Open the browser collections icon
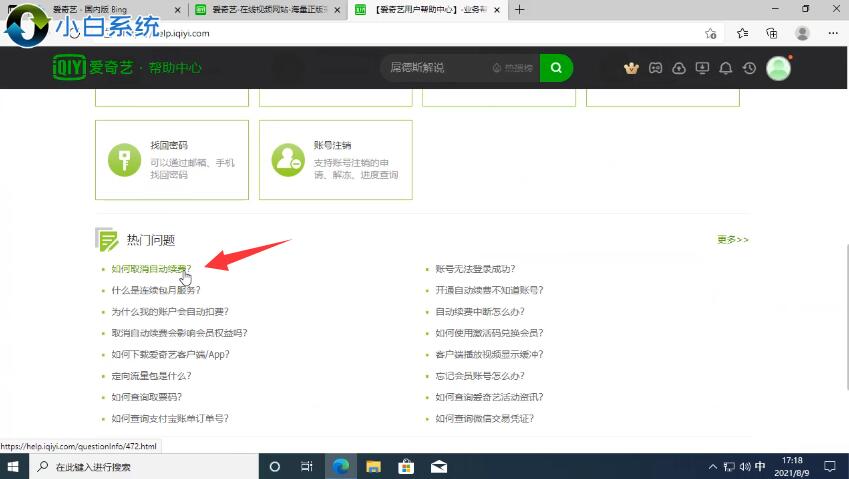Viewport: 849px width, 479px height. pyautogui.click(x=772, y=33)
